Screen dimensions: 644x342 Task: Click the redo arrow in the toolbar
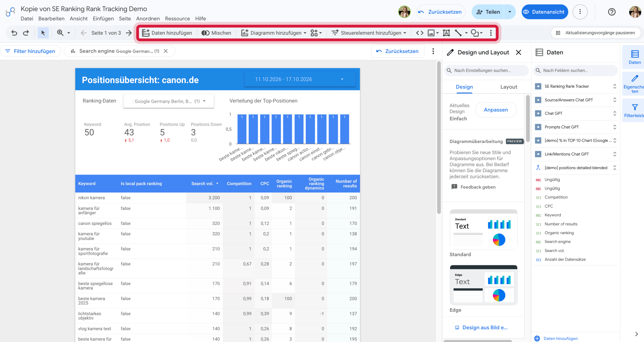click(26, 33)
